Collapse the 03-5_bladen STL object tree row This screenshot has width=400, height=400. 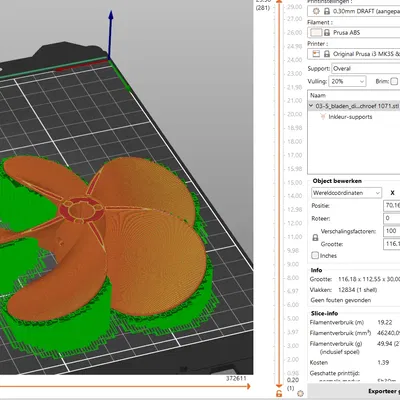(311, 106)
